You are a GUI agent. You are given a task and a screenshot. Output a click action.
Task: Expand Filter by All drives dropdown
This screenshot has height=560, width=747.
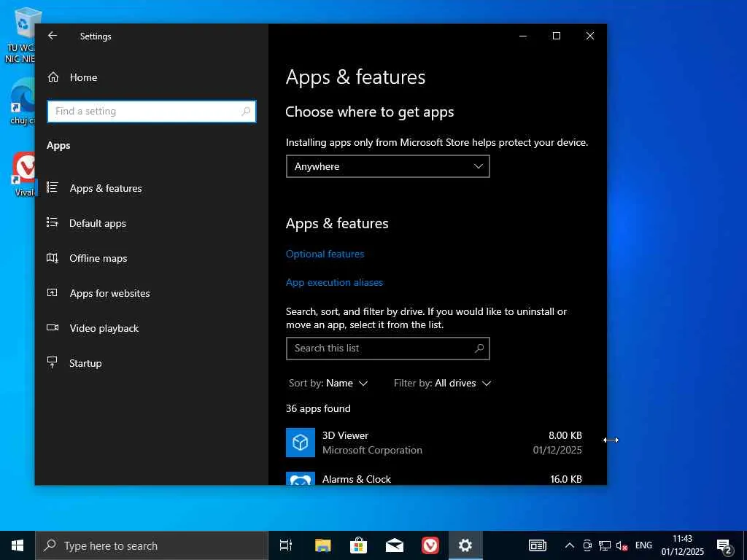[x=442, y=384]
